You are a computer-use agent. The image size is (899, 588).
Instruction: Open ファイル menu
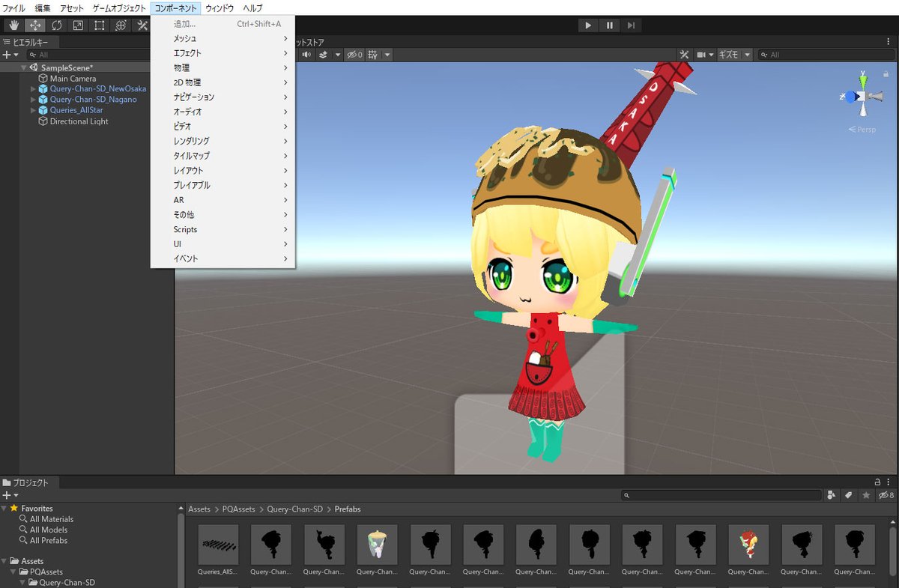pyautogui.click(x=15, y=7)
